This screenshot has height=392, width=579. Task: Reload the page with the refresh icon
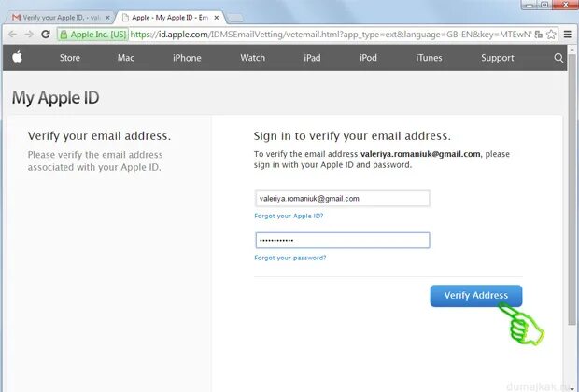point(46,35)
